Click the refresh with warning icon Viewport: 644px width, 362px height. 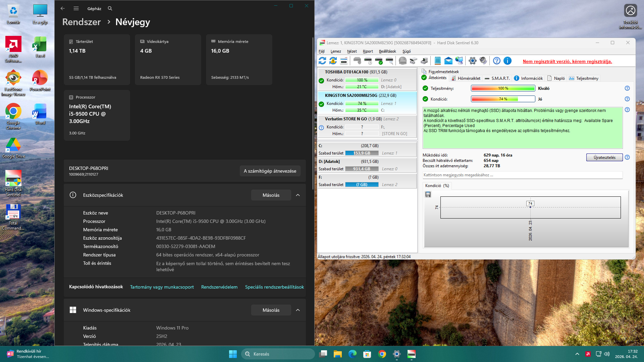point(333,61)
